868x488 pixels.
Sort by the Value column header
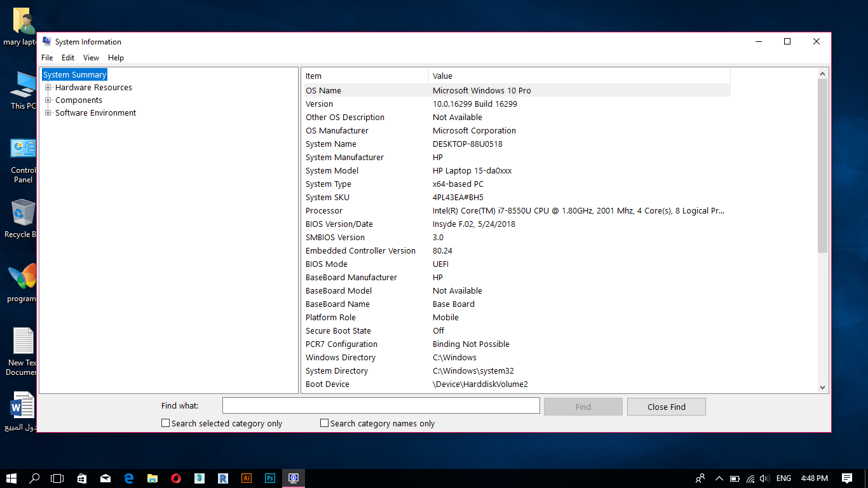(580, 76)
